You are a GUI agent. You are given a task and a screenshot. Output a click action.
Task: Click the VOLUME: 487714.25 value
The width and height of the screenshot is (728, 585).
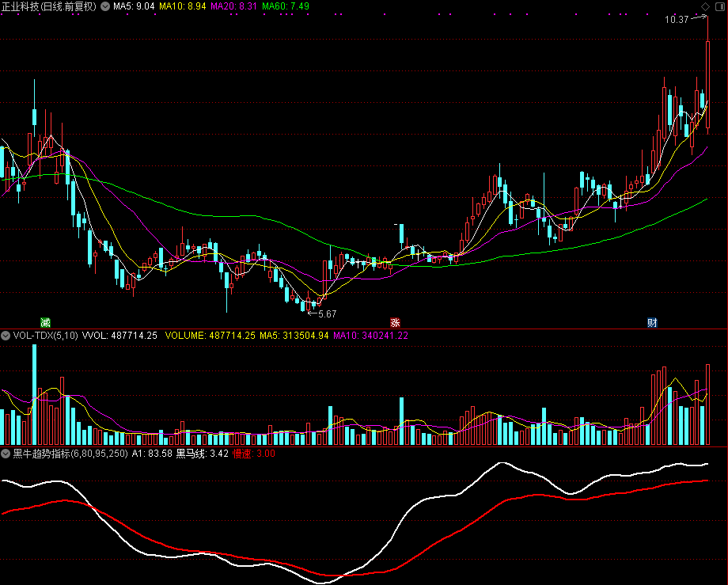(x=210, y=335)
